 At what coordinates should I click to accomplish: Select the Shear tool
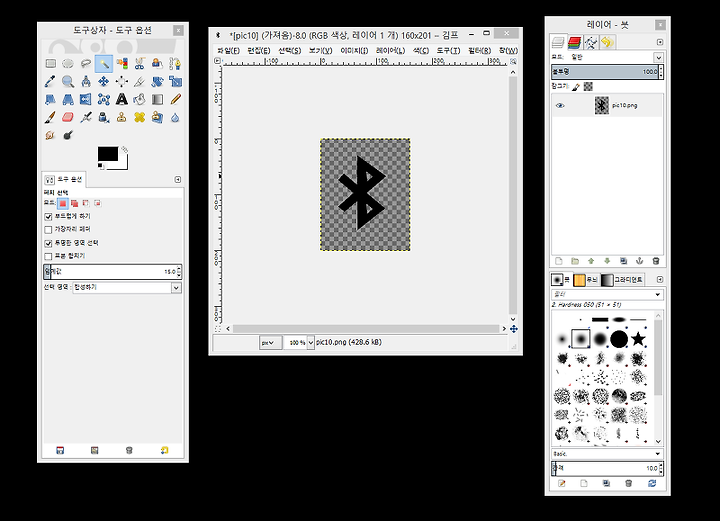tap(51, 99)
